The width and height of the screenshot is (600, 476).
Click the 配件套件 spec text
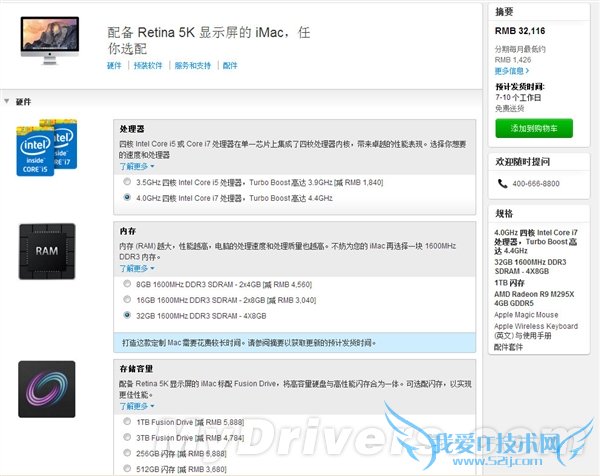pos(508,347)
